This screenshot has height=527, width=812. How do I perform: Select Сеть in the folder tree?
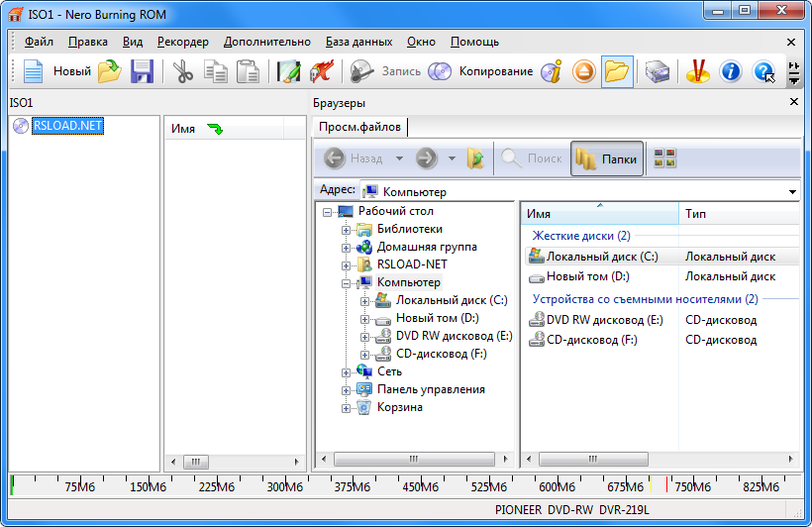(x=389, y=371)
